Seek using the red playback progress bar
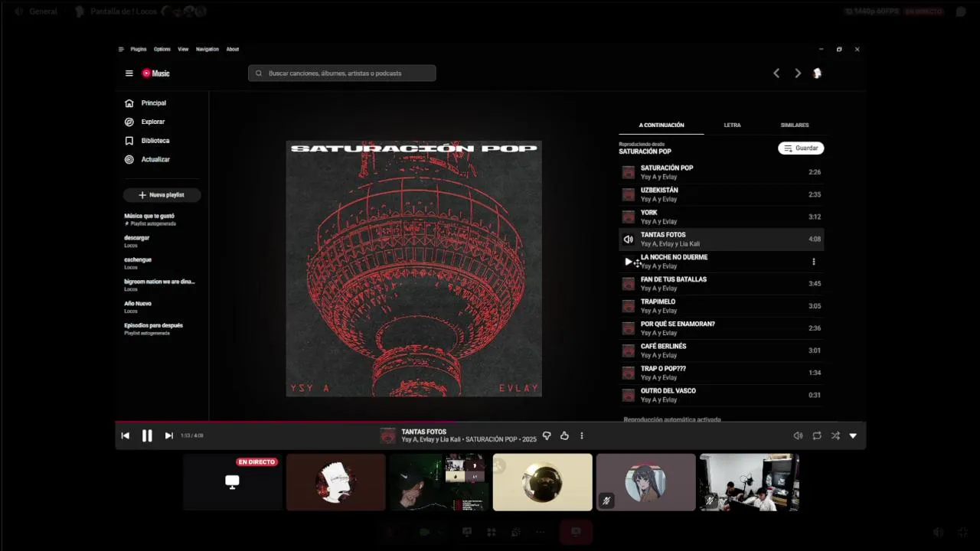This screenshot has width=980, height=551. point(490,422)
